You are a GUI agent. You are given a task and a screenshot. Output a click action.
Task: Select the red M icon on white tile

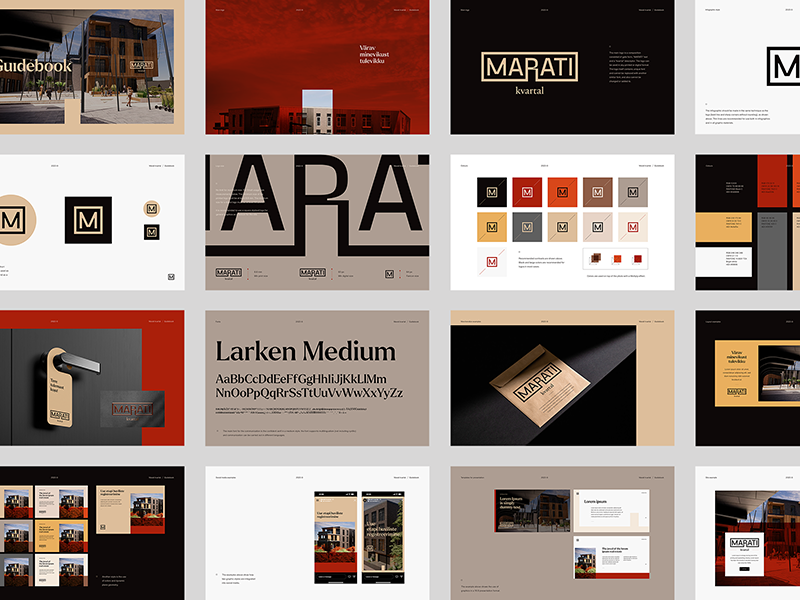[x=492, y=262]
